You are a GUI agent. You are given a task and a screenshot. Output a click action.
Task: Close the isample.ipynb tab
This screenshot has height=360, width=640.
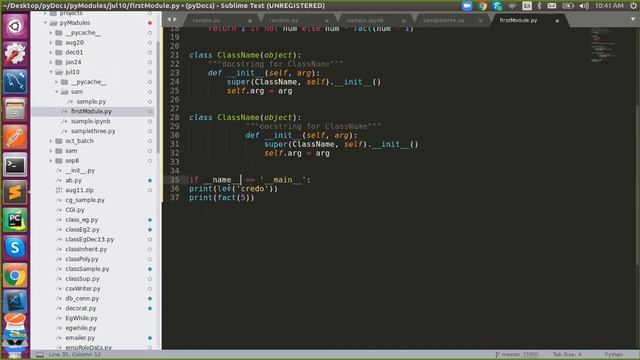(x=404, y=20)
